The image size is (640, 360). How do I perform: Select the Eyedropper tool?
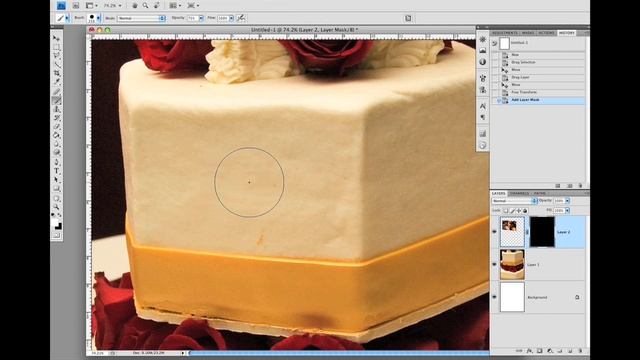coord(57,82)
